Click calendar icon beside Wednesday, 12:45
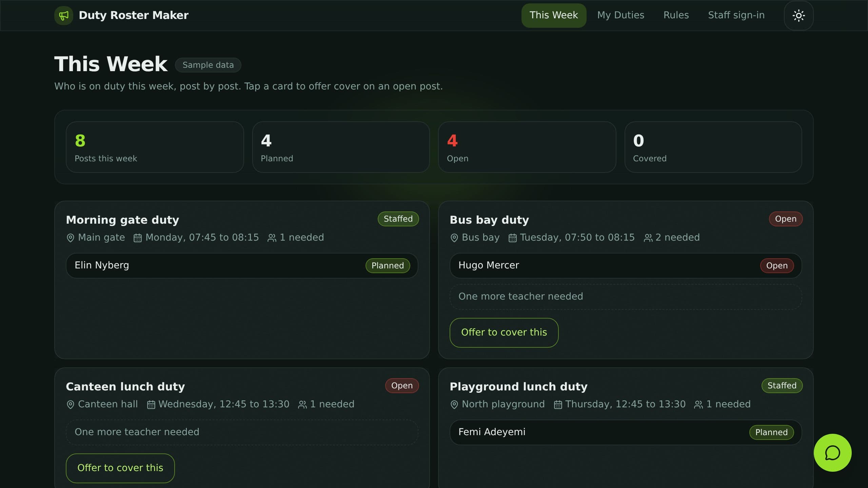The height and width of the screenshot is (488, 868). point(151,405)
